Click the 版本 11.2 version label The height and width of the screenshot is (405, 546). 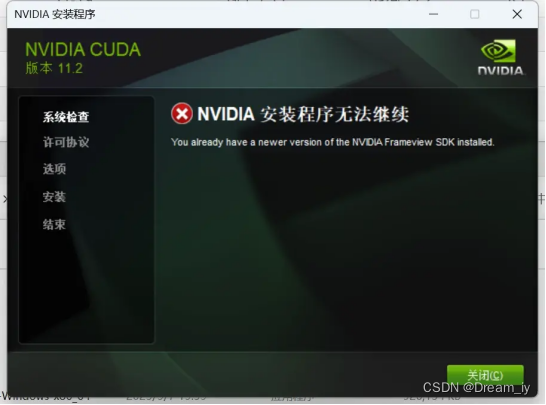[54, 68]
